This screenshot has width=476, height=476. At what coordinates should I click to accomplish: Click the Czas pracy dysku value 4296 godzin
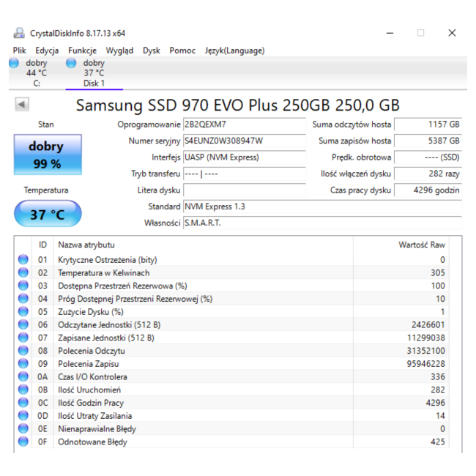coord(428,190)
